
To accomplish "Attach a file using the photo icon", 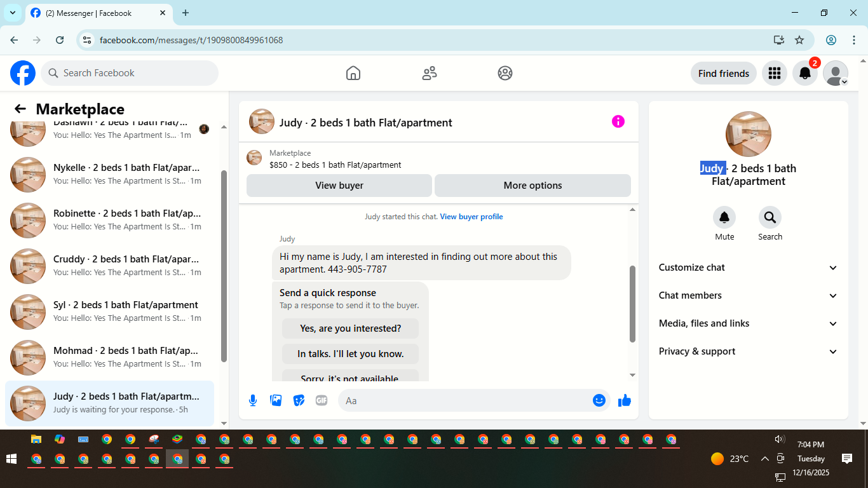I will 276,400.
